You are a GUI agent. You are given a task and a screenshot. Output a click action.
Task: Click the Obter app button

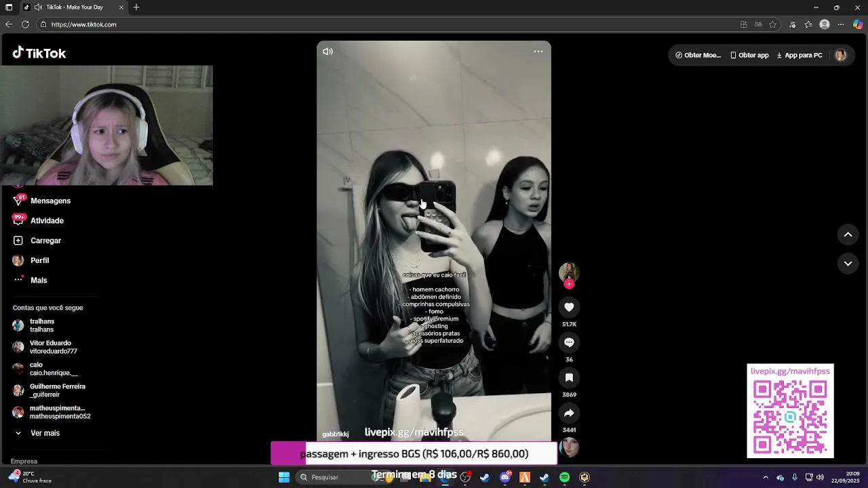click(x=749, y=55)
